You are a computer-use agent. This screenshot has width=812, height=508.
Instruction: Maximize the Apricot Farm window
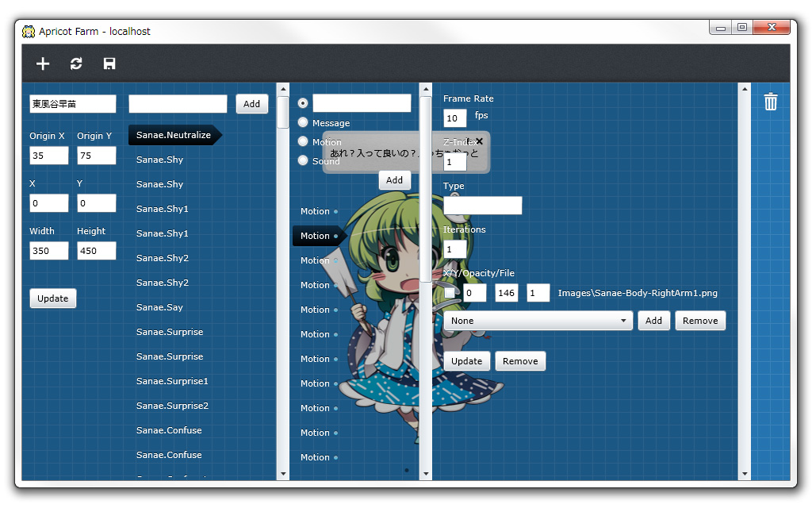coord(742,27)
